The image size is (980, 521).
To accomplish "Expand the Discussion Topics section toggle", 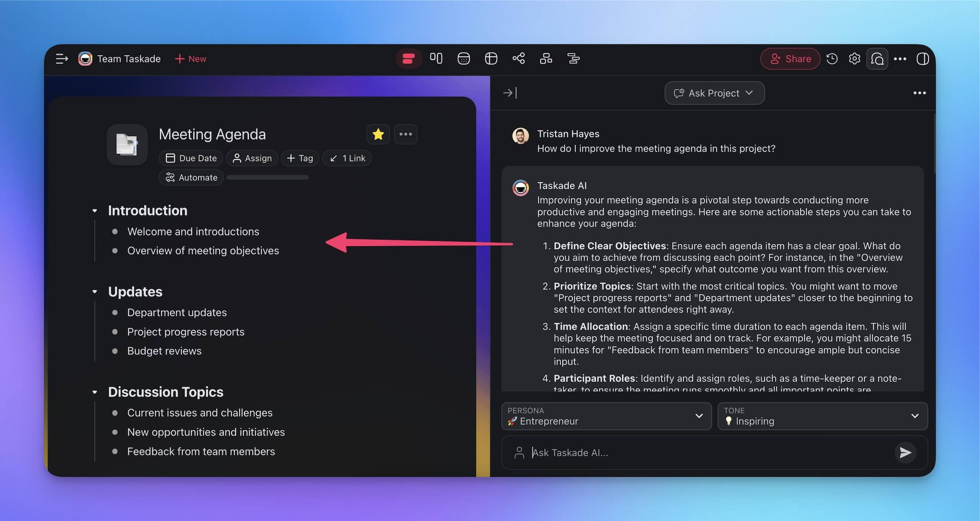I will (95, 392).
